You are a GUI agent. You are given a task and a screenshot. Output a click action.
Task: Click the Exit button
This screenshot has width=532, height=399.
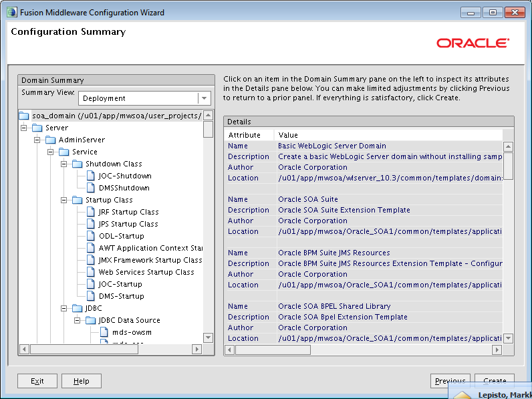[37, 381]
